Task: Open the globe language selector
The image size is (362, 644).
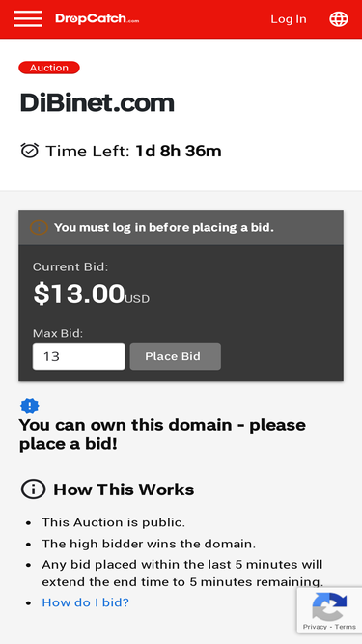Action: pyautogui.click(x=339, y=19)
